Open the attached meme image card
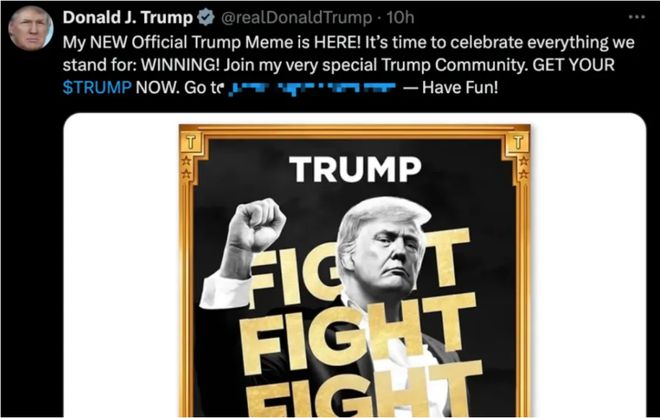 tap(355, 265)
